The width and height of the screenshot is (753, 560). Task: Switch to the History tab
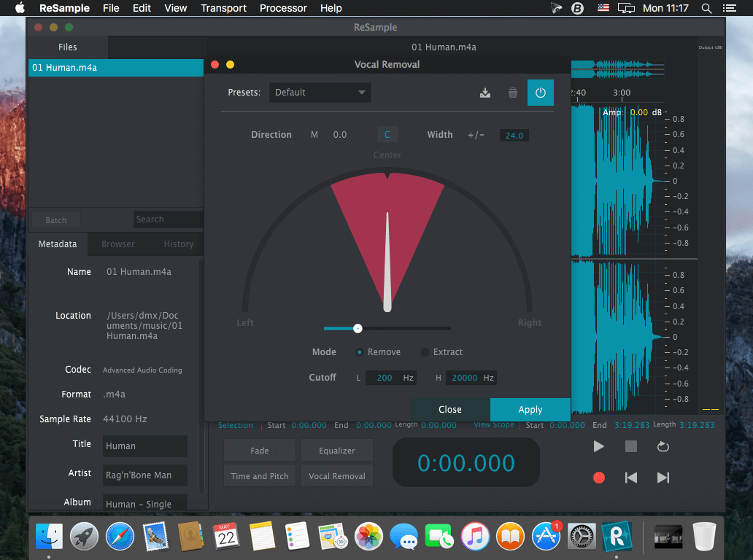pyautogui.click(x=179, y=244)
